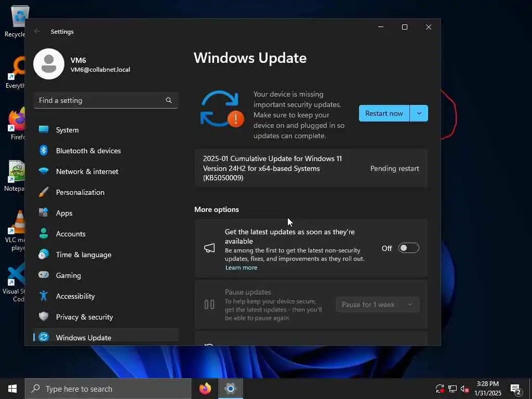Click the VM6 profile avatar
The image size is (532, 399).
[49, 64]
